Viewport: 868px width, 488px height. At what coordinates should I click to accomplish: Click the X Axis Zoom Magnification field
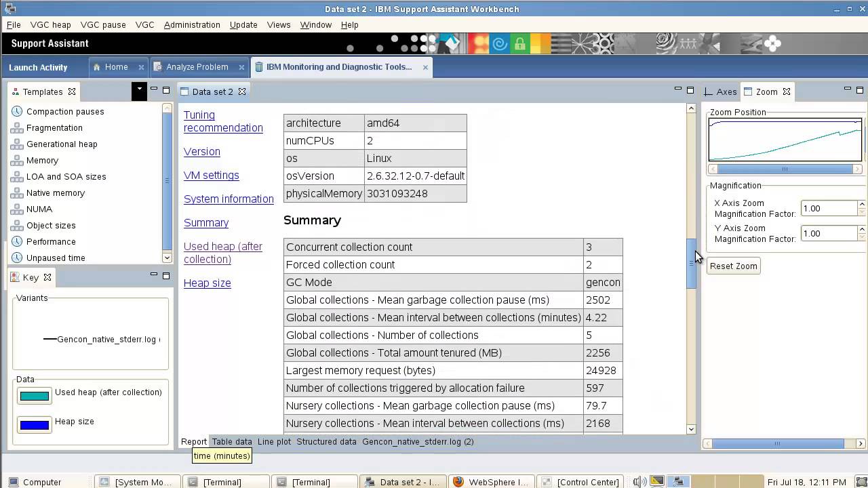pos(829,208)
